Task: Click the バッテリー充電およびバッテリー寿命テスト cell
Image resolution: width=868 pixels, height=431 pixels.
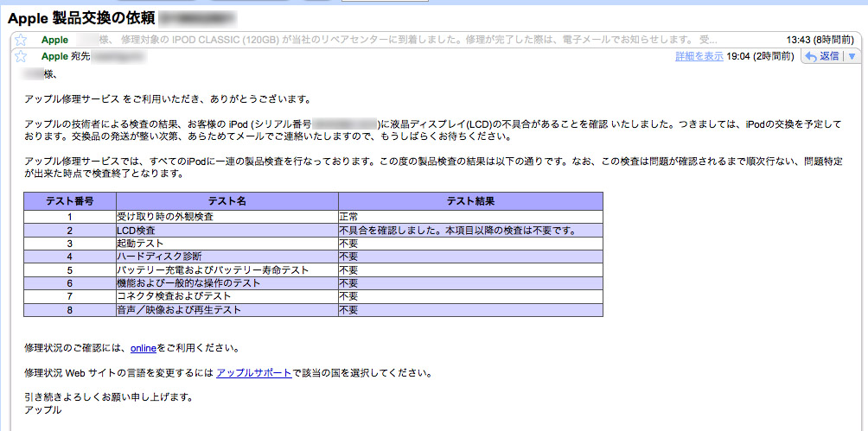Action: pyautogui.click(x=227, y=270)
